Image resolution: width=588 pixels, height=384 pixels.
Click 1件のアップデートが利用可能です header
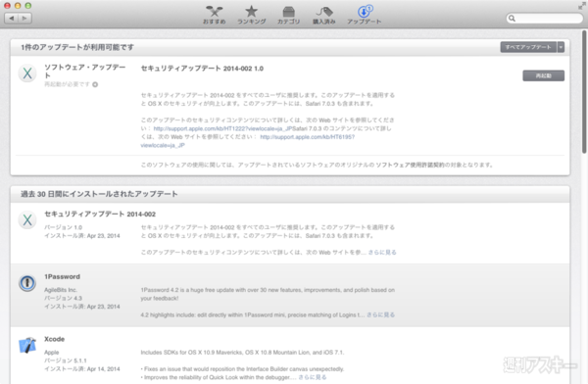click(x=77, y=47)
